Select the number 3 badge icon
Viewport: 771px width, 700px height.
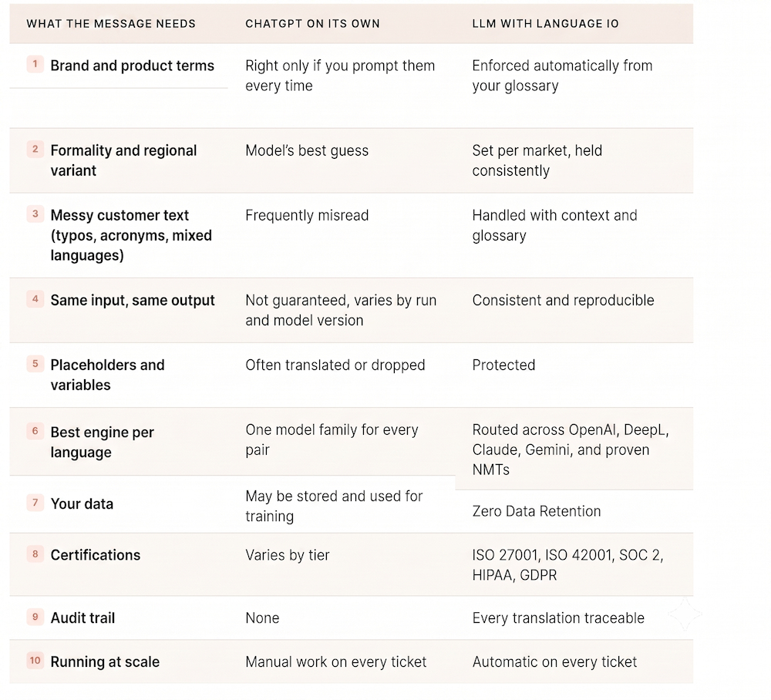35,214
